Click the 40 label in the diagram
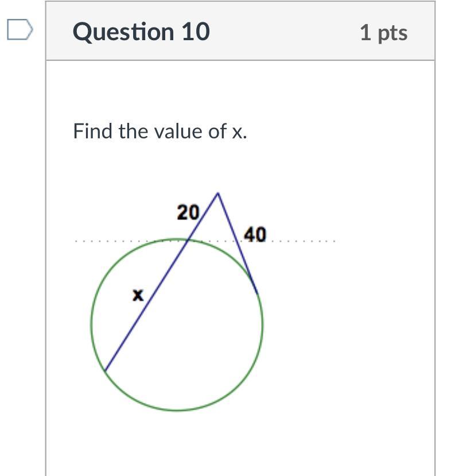475x476 pixels. (x=255, y=235)
